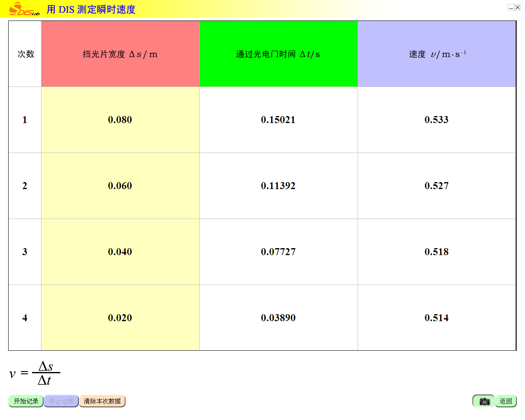Image resolution: width=525 pixels, height=420 pixels.
Task: Select the speed value 0.533
Action: [436, 120]
